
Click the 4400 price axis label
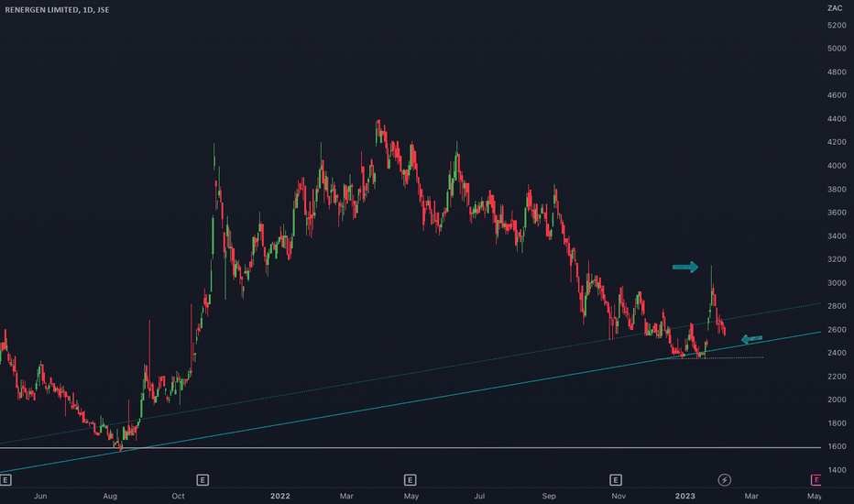pyautogui.click(x=837, y=119)
